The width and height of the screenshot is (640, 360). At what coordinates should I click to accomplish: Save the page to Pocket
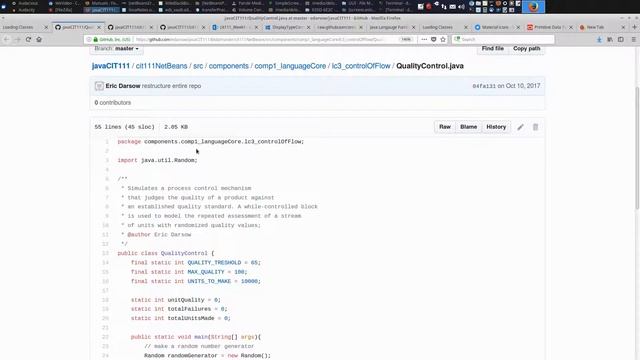click(x=433, y=40)
